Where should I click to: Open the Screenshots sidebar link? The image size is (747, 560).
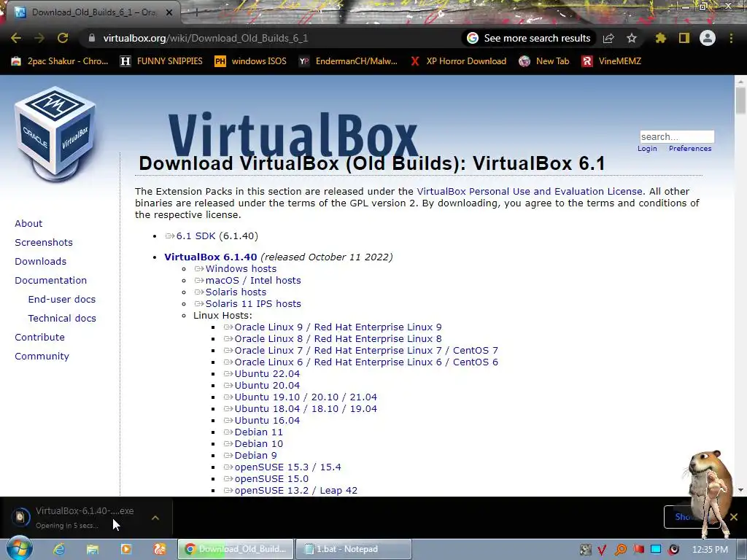tap(44, 242)
